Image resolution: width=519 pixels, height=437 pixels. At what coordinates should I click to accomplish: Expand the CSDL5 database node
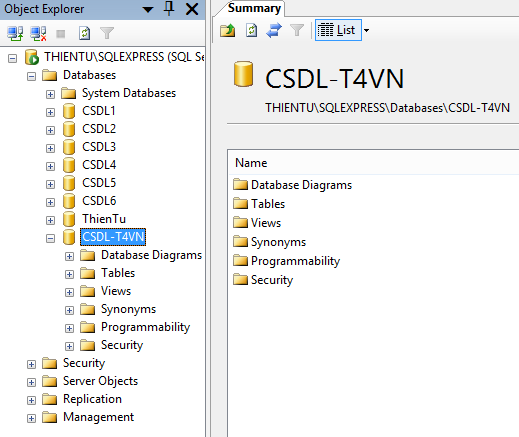(x=50, y=185)
